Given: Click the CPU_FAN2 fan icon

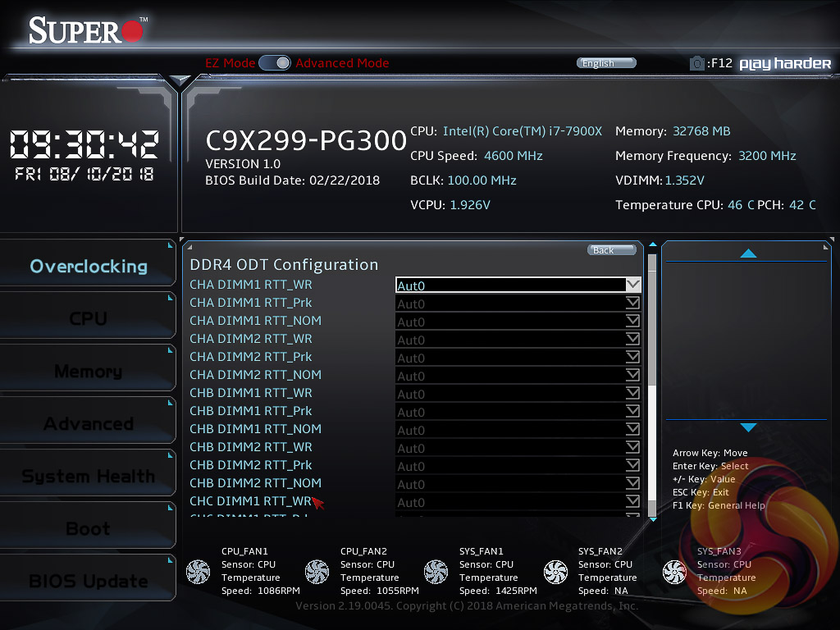Looking at the screenshot, I should 317,572.
